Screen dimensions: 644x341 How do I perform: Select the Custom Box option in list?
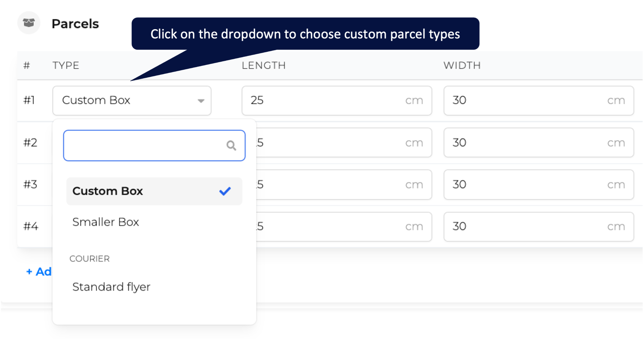pos(154,191)
